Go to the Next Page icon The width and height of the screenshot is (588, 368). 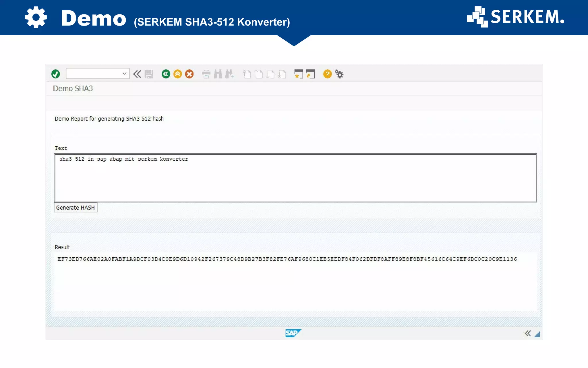point(270,74)
